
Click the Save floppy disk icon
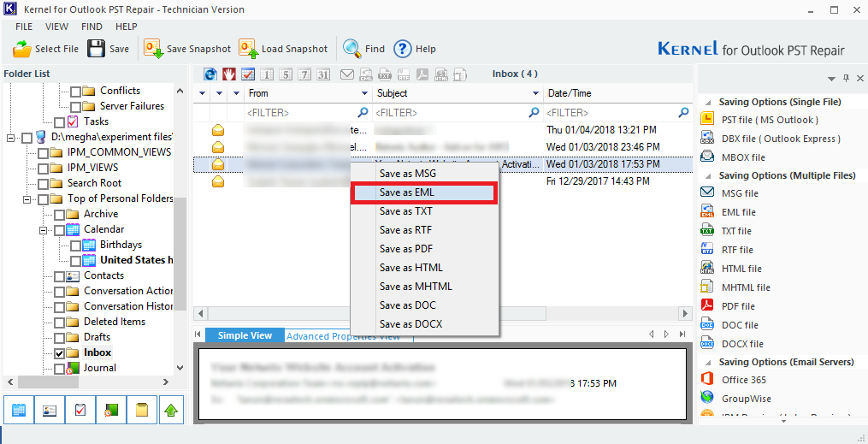click(97, 49)
